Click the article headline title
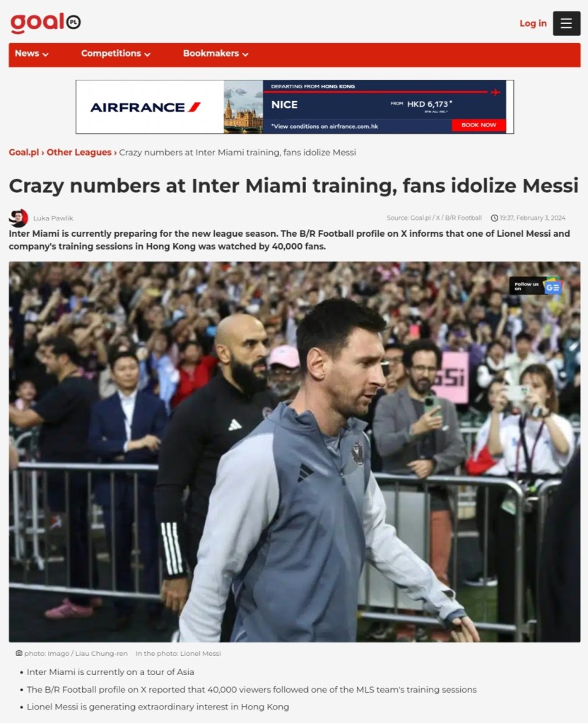Viewport: 588px width, 723px height. click(293, 186)
